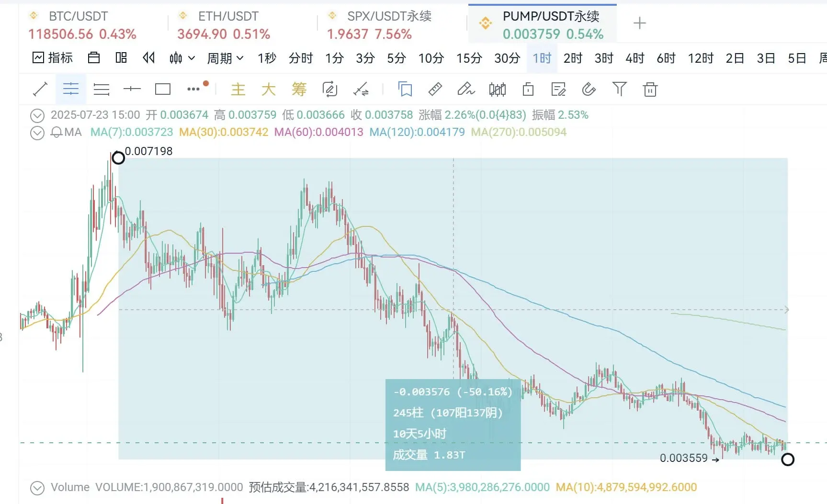Open the candlestick chart type dropdown
Image resolution: width=827 pixels, height=504 pixels.
pyautogui.click(x=182, y=58)
